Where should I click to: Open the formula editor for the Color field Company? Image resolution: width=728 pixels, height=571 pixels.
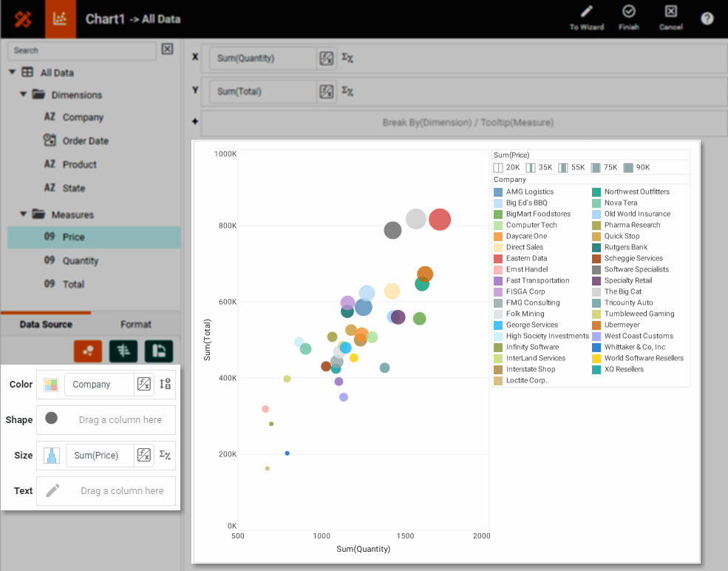[145, 384]
